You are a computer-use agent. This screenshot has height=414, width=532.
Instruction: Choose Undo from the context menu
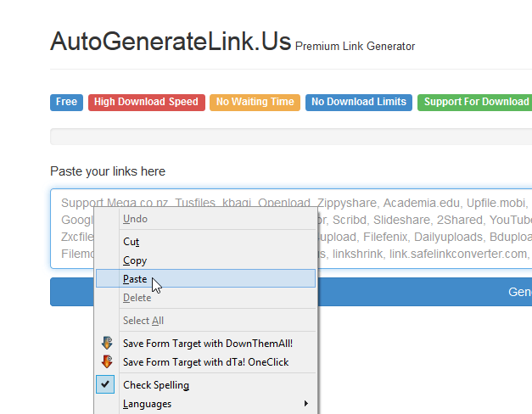point(205,219)
